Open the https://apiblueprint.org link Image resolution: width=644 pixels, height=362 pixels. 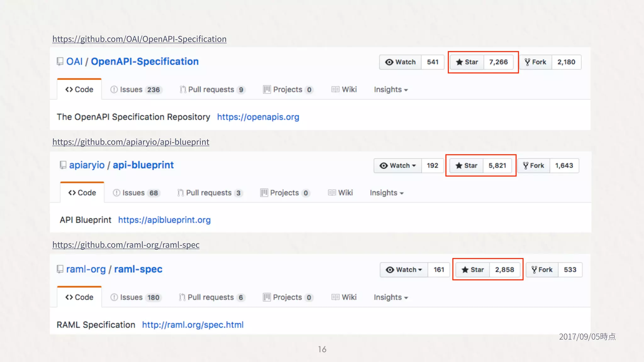coord(164,220)
